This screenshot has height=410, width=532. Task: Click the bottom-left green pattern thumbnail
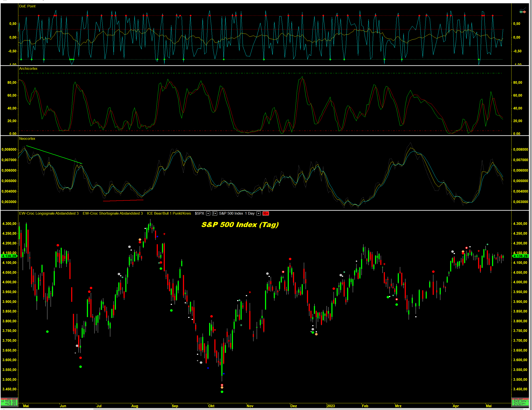click(x=9, y=402)
